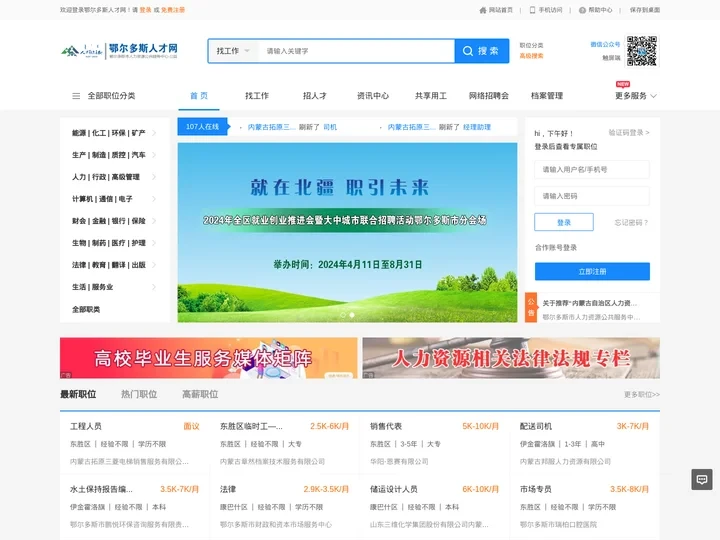Open the 市场专员 job listing

tap(536, 489)
